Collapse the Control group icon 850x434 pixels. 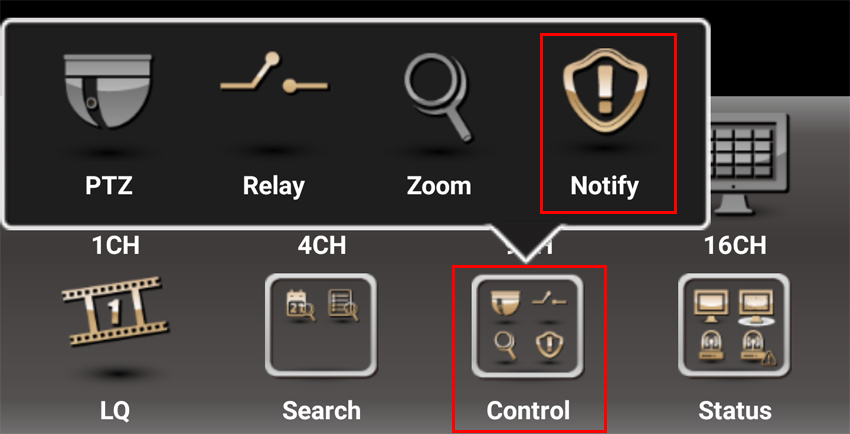click(527, 326)
